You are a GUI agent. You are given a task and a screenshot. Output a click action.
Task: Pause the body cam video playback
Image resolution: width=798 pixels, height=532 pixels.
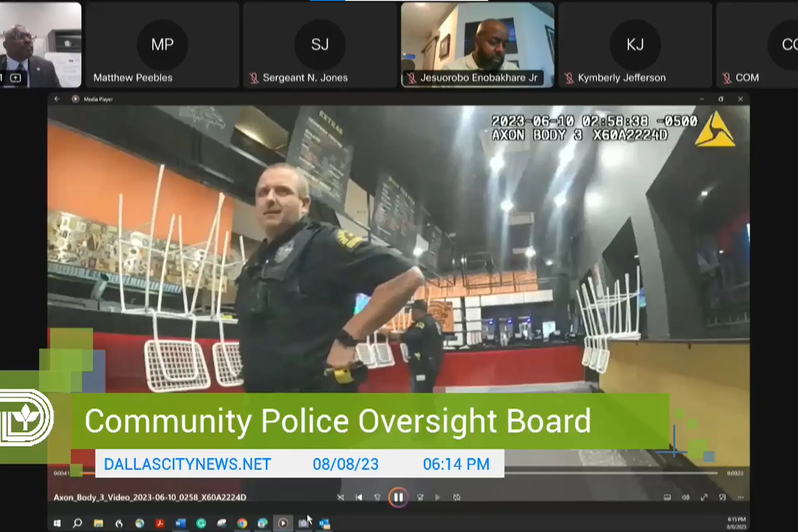pos(398,497)
